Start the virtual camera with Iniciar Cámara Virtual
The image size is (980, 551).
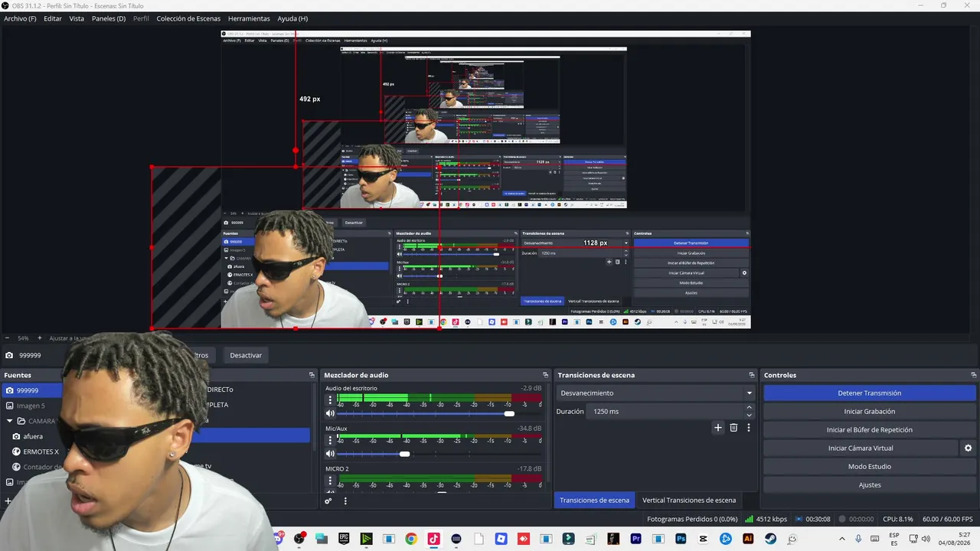pyautogui.click(x=861, y=448)
